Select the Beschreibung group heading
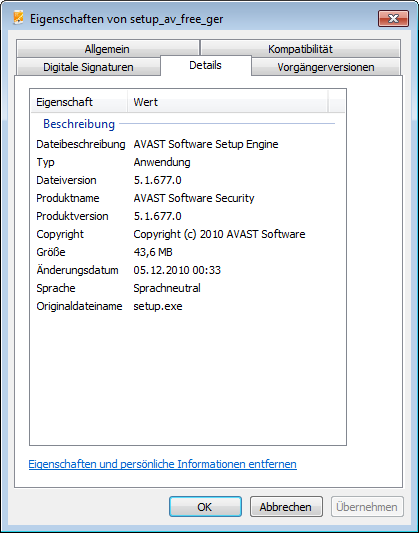The height and width of the screenshot is (533, 419). (x=79, y=124)
